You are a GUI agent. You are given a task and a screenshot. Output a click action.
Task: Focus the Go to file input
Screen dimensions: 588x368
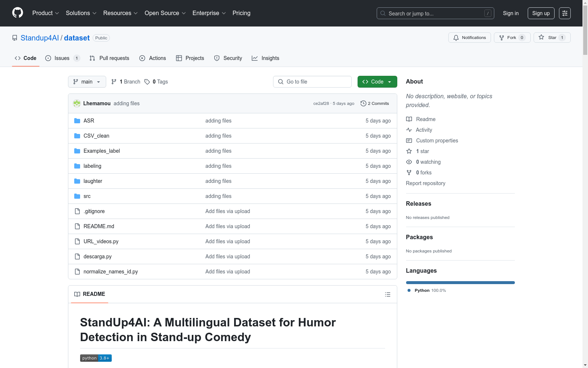[x=312, y=82]
